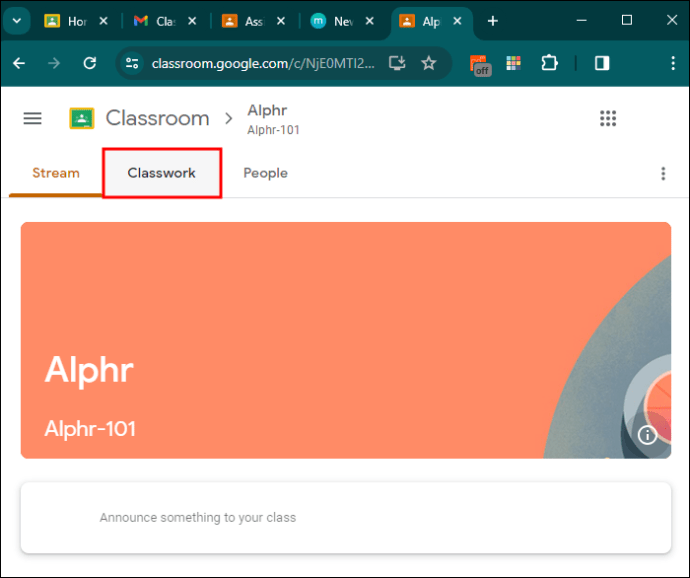Expand the tab search dropdown arrow
Viewport: 690px width, 578px height.
click(x=17, y=21)
